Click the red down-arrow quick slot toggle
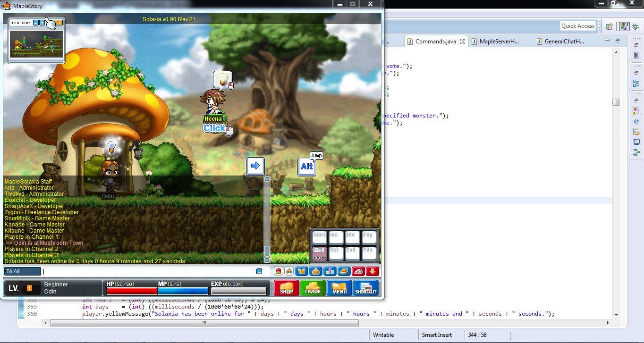The height and width of the screenshot is (343, 644). point(373,271)
